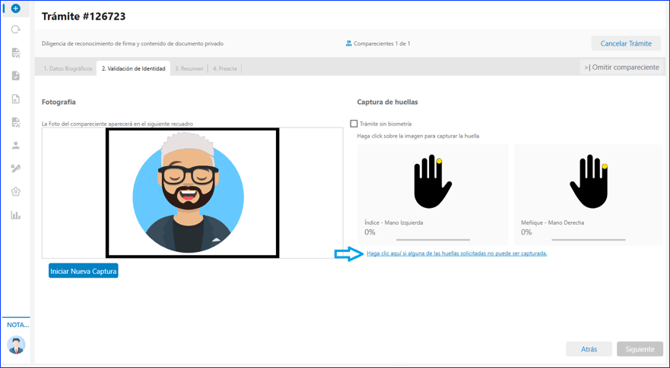Open the document with X sidebar icon
The height and width of the screenshot is (368, 670).
pyautogui.click(x=16, y=99)
